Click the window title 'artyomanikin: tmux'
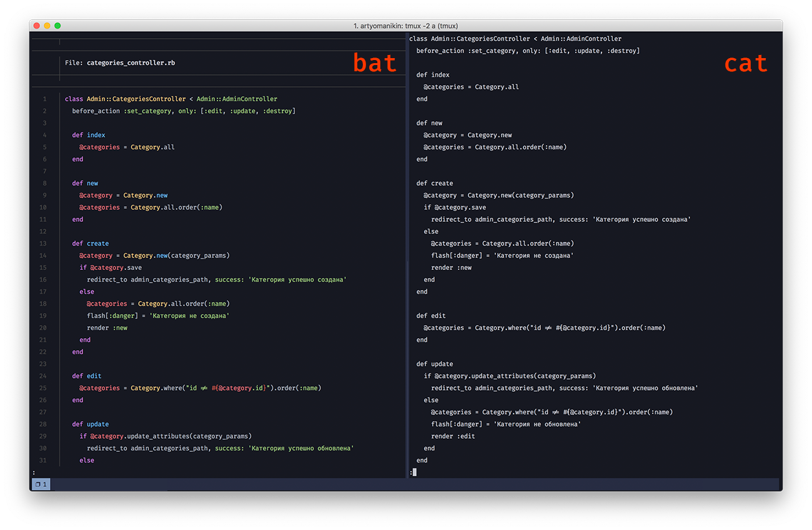Image resolution: width=812 pixels, height=530 pixels. (405, 26)
